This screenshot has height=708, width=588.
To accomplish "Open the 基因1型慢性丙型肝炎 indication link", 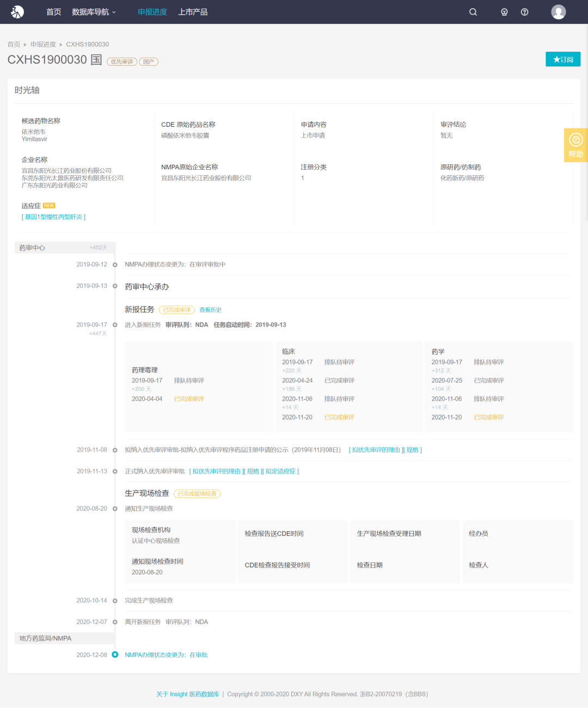I will [54, 217].
